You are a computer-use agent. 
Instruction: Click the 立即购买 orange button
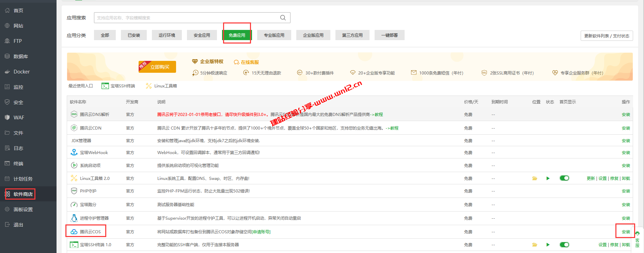(x=157, y=67)
